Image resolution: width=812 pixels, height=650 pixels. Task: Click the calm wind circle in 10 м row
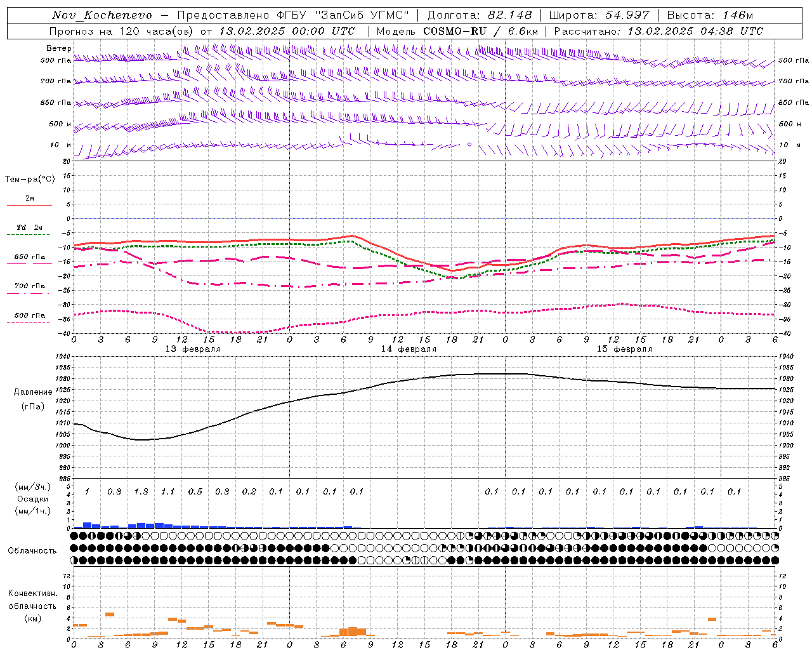(469, 145)
